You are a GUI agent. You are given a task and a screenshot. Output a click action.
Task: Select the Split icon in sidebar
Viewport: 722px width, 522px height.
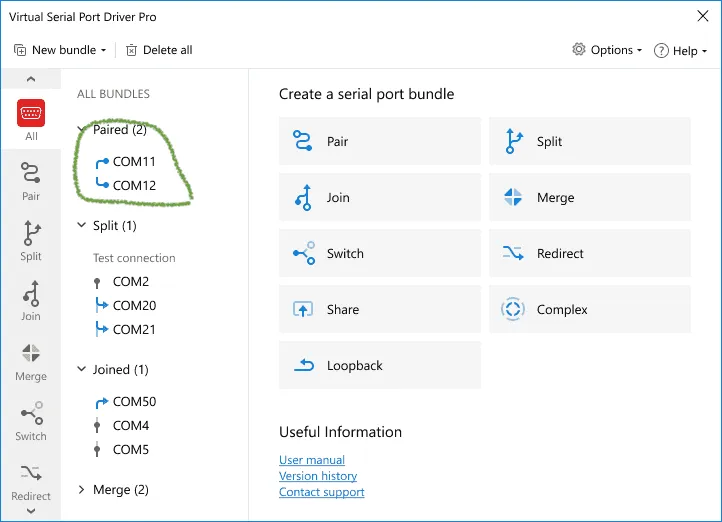(x=31, y=240)
